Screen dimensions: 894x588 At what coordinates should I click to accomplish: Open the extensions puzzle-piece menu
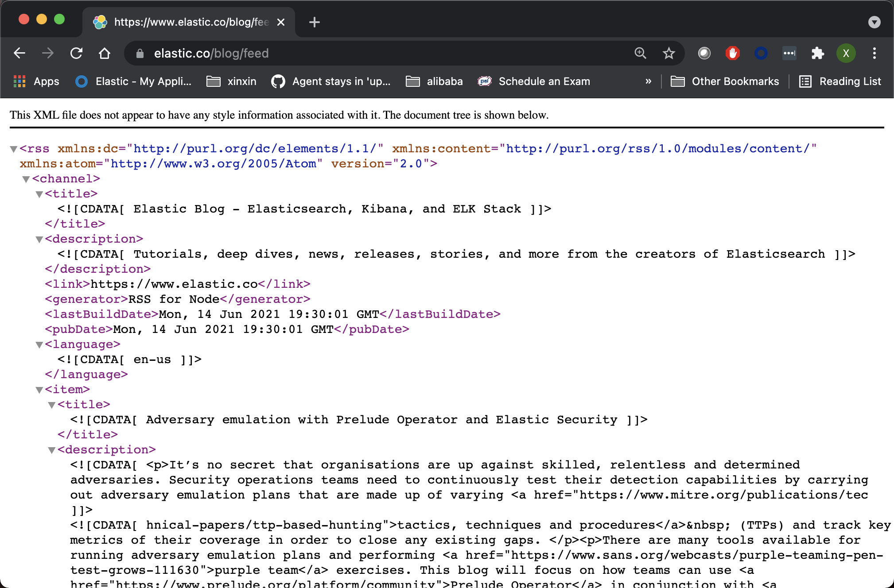pyautogui.click(x=817, y=53)
